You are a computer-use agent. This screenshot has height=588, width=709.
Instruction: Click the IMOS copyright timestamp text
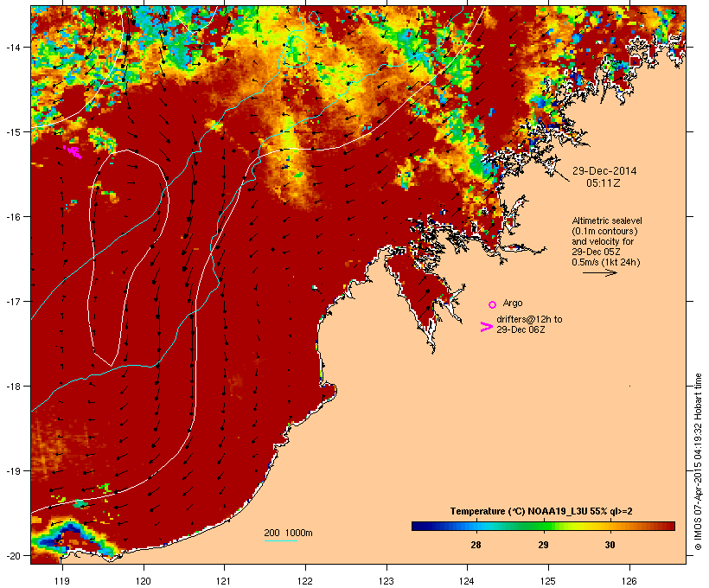coord(698,463)
